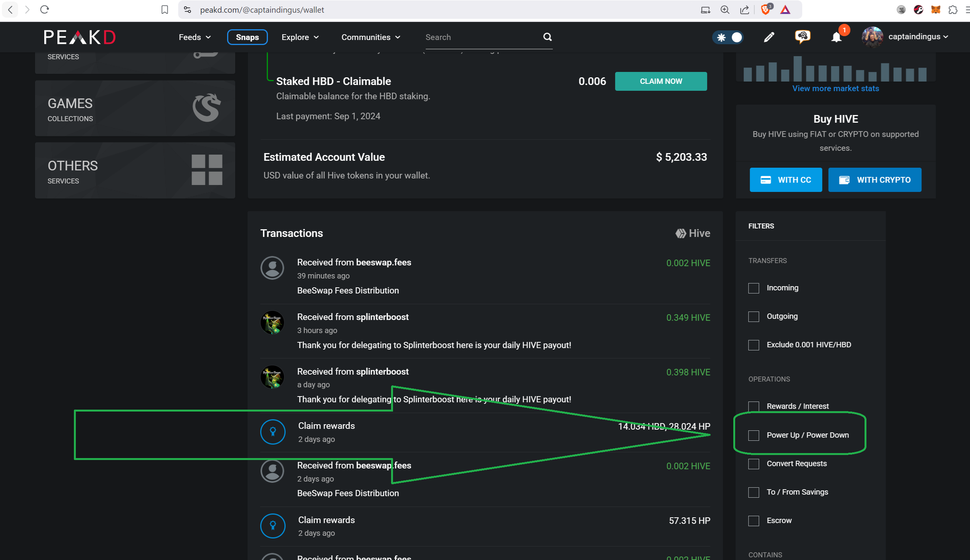
Task: Check Power Up / Power Down filter
Action: (754, 435)
